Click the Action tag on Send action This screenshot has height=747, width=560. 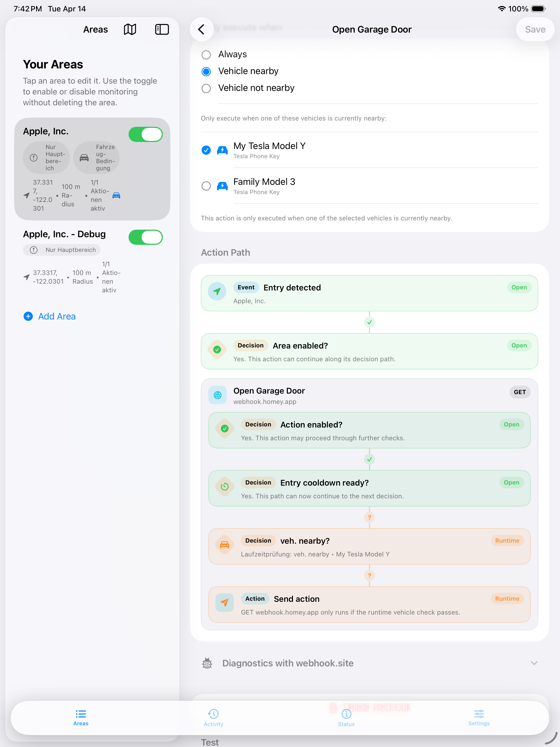[255, 599]
